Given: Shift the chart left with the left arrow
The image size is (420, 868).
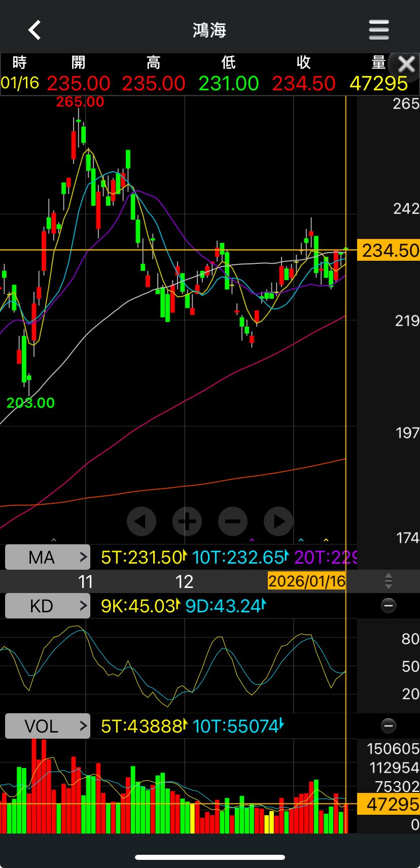Looking at the screenshot, I should tap(142, 521).
